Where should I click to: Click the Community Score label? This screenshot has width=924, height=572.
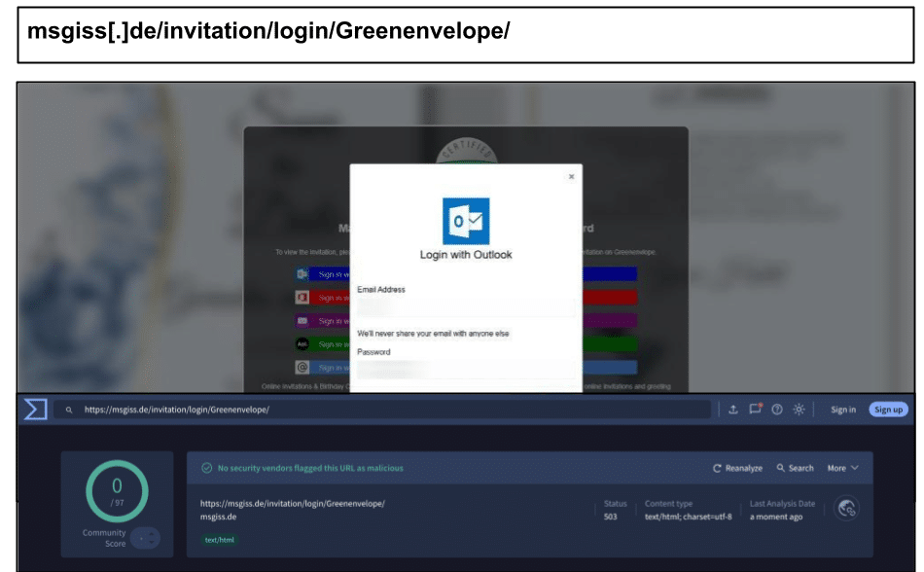[104, 538]
